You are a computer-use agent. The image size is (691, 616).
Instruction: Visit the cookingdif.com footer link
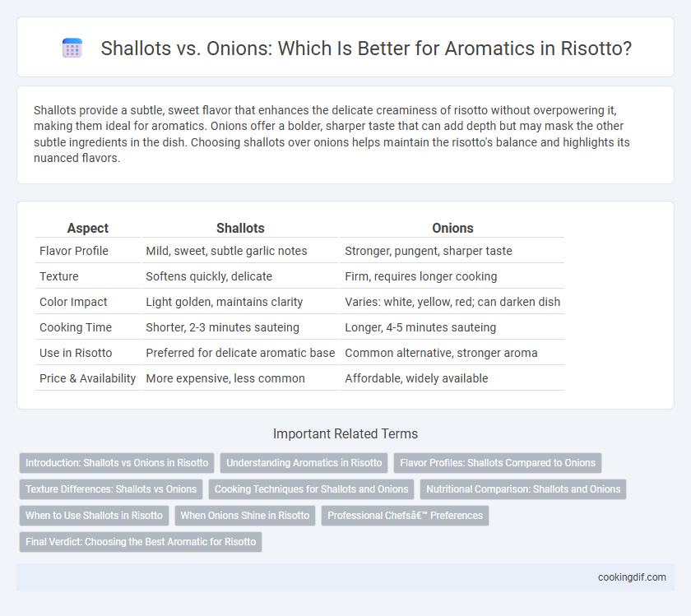pos(632,577)
